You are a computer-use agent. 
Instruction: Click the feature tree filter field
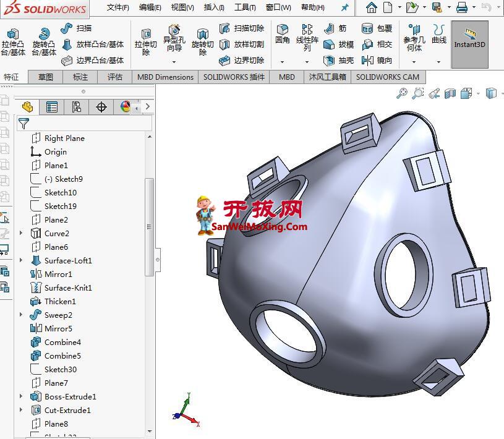84,123
